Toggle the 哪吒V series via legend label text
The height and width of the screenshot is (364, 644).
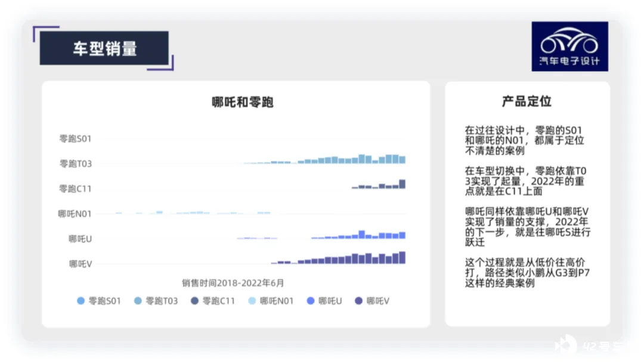(378, 301)
